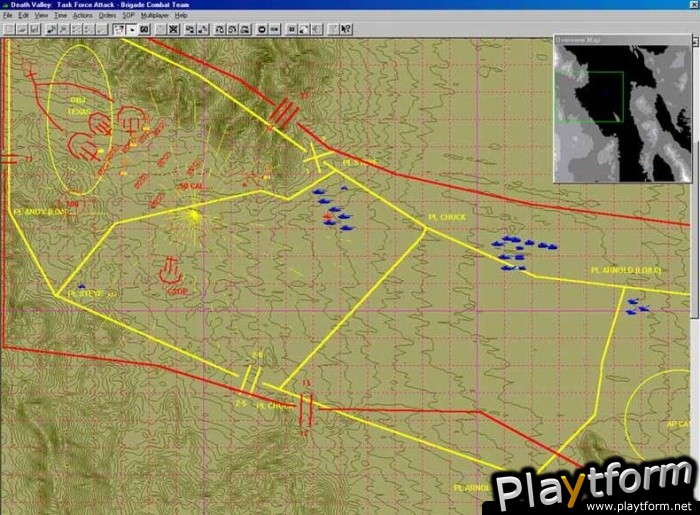Open the View menu
Screen dimensions: 700x515
tap(41, 16)
